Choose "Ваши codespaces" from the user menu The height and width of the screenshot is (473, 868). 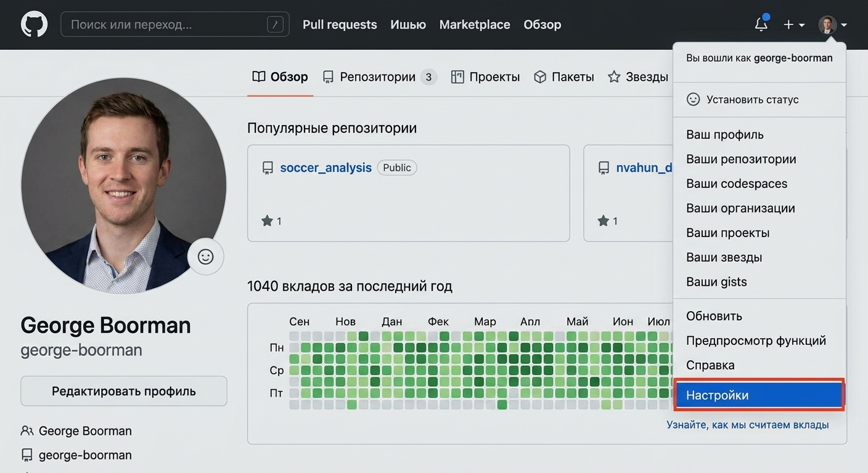click(x=759, y=184)
